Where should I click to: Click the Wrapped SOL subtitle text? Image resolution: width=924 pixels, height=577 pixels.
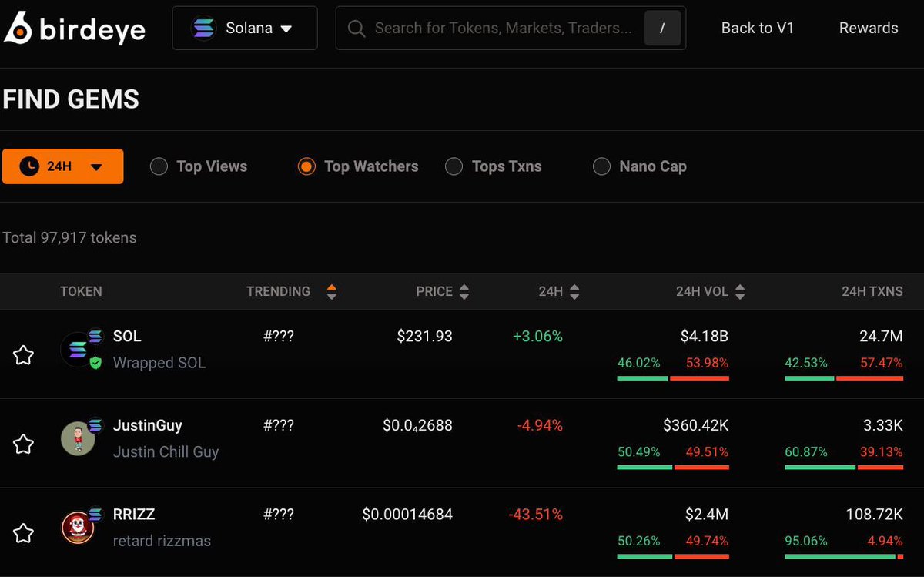(159, 363)
